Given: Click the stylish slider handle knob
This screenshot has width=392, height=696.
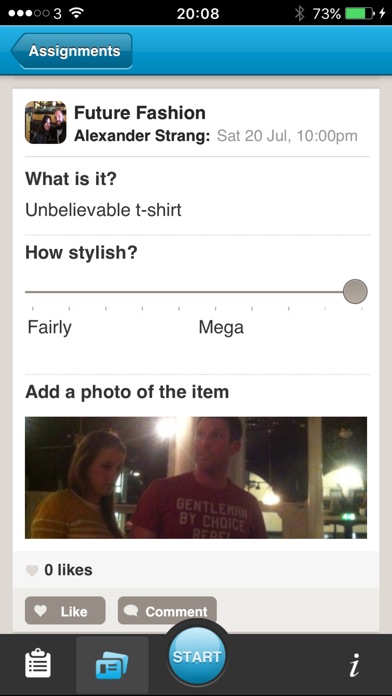Looking at the screenshot, I should click(355, 292).
